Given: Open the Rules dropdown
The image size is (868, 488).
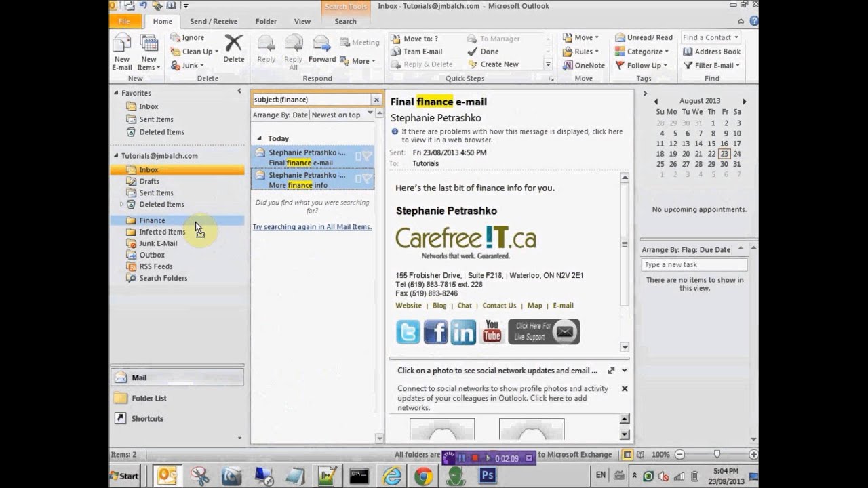Looking at the screenshot, I should coord(580,52).
